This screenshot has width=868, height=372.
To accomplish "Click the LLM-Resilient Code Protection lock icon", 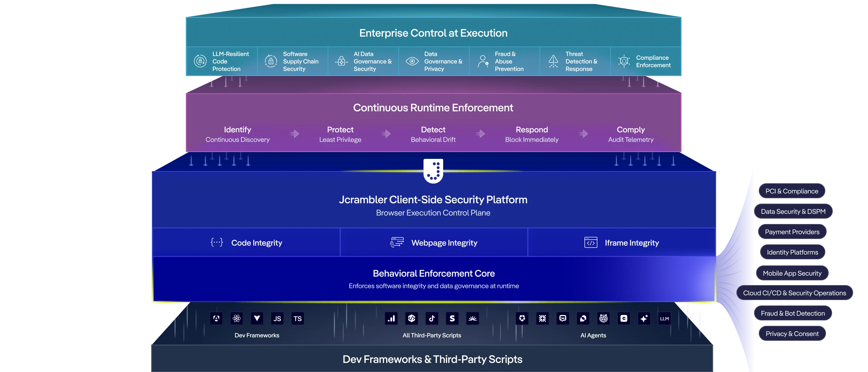I will 200,61.
